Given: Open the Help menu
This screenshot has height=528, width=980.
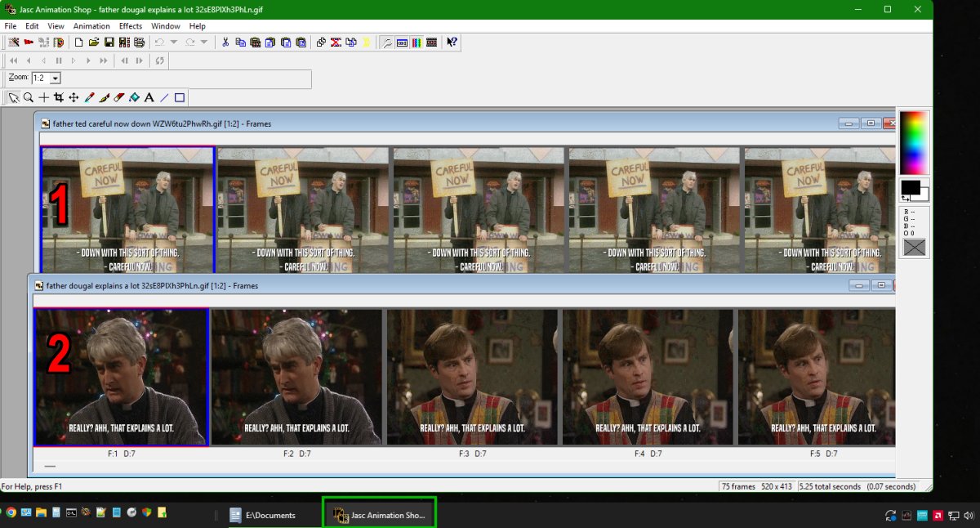Looking at the screenshot, I should pos(198,26).
